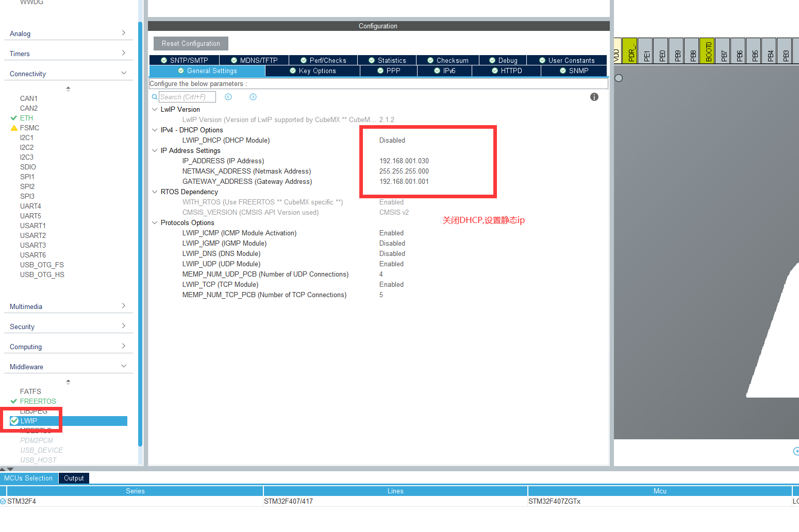Select CAN1 peripheral

tap(29, 98)
